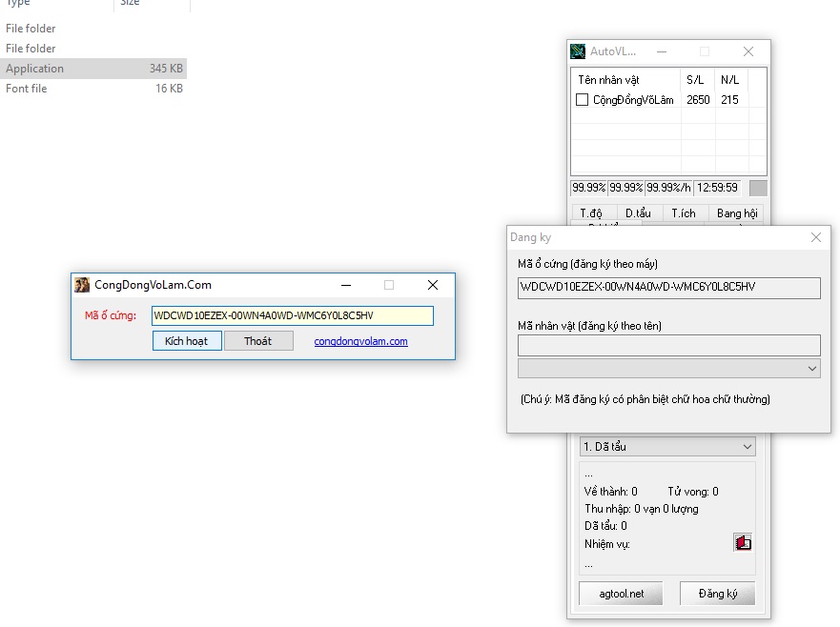Minimize the CongDongVoLam.Com window
The width and height of the screenshot is (840, 627).
tap(345, 285)
